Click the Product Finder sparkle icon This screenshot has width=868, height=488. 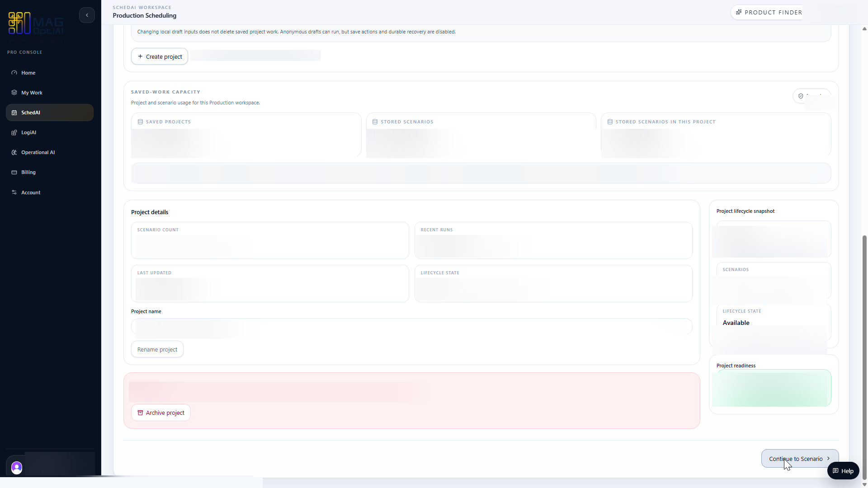pos(739,12)
